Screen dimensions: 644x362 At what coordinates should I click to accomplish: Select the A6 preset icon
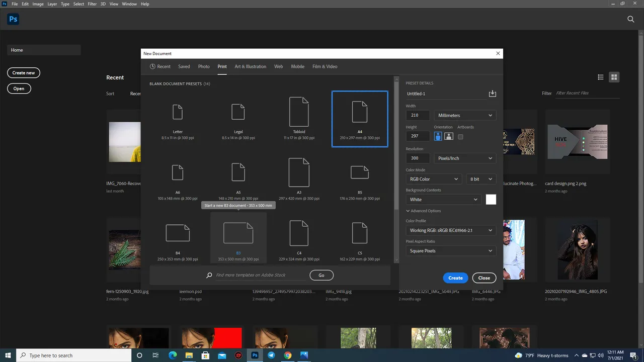click(x=178, y=172)
